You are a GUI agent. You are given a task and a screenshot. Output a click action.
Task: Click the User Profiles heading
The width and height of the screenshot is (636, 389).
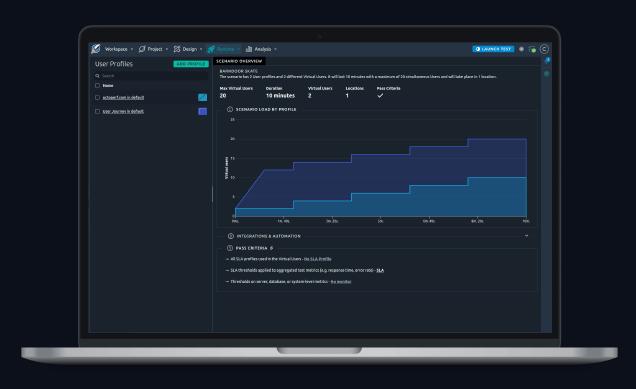click(x=114, y=64)
